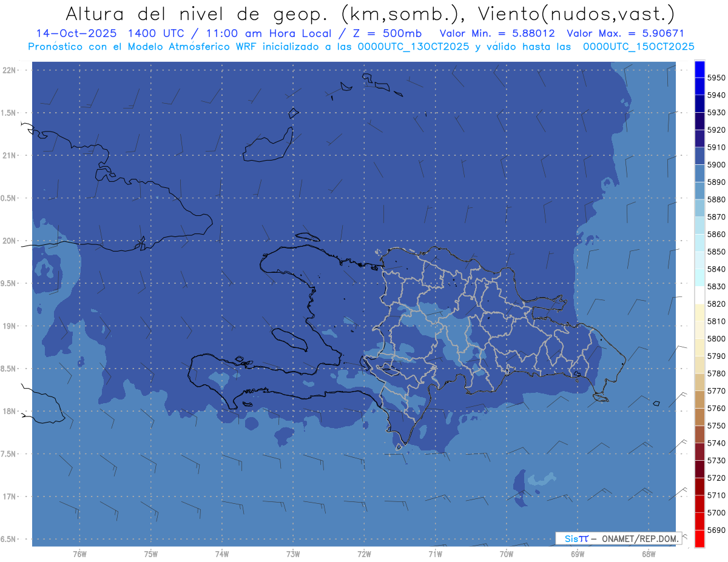Click the 18N latitude axis label
Image resolution: width=728 pixels, height=562 pixels.
pos(10,412)
